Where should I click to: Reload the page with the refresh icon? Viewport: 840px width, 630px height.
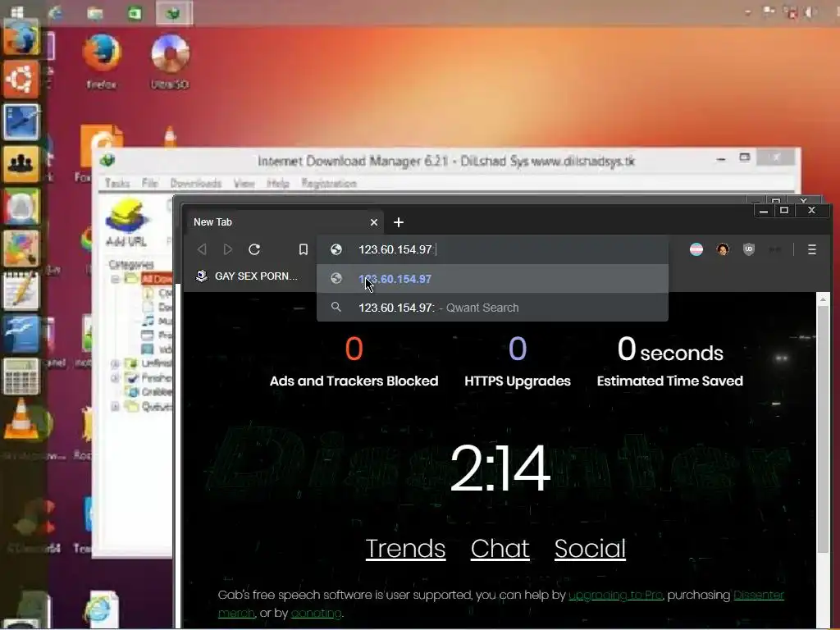pyautogui.click(x=254, y=249)
